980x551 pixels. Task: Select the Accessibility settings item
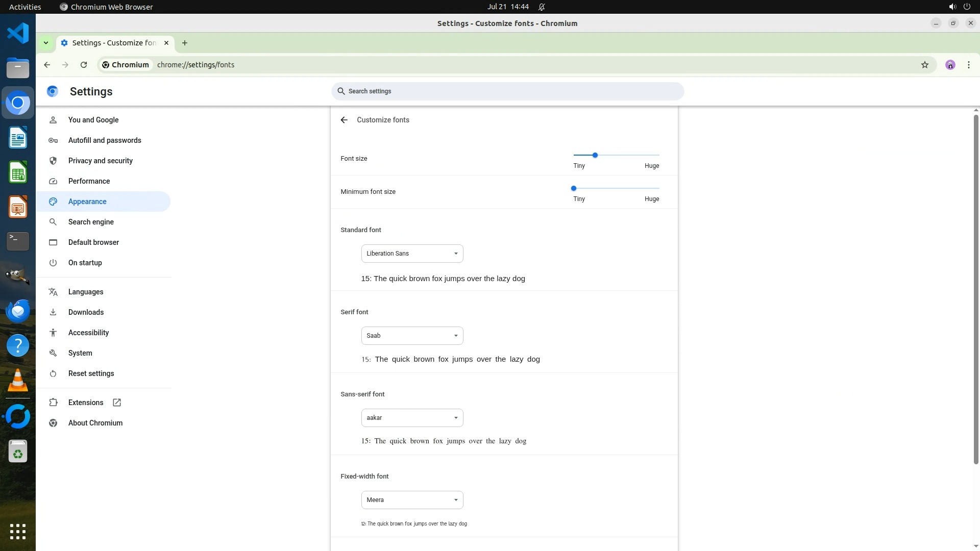(88, 333)
